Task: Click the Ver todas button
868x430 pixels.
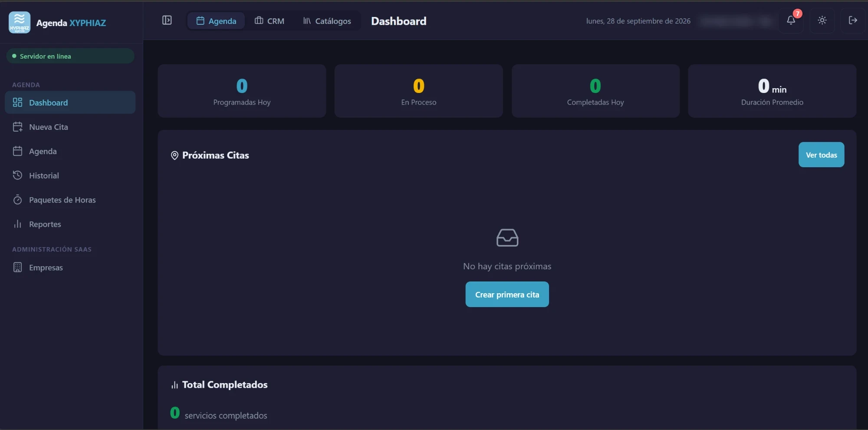Action: (821, 155)
